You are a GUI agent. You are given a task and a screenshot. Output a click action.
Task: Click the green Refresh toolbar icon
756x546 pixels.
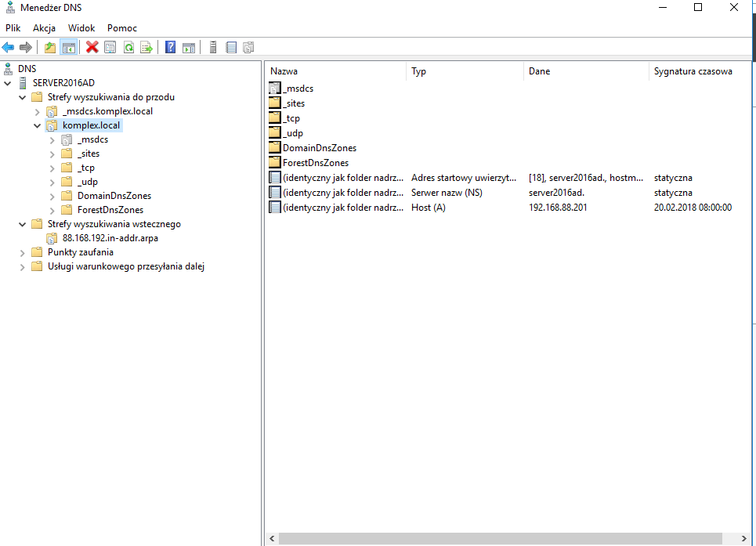point(128,47)
